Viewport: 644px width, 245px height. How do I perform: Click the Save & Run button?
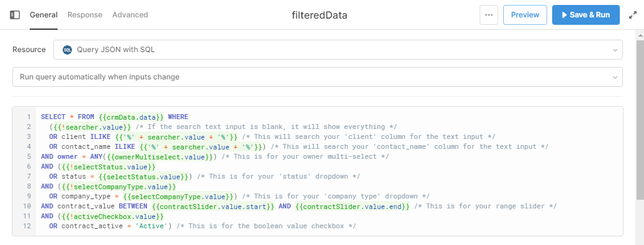pyautogui.click(x=586, y=15)
